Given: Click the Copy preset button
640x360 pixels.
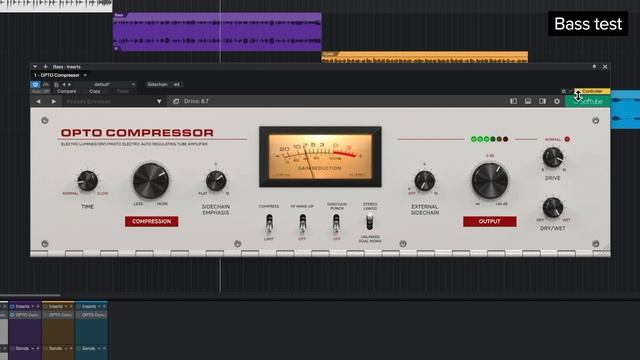Looking at the screenshot, I should point(95,91).
